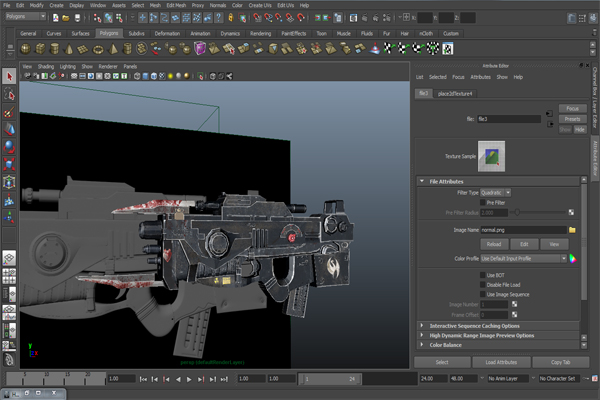Select the Scale tool icon
The height and width of the screenshot is (400, 600).
tap(9, 164)
